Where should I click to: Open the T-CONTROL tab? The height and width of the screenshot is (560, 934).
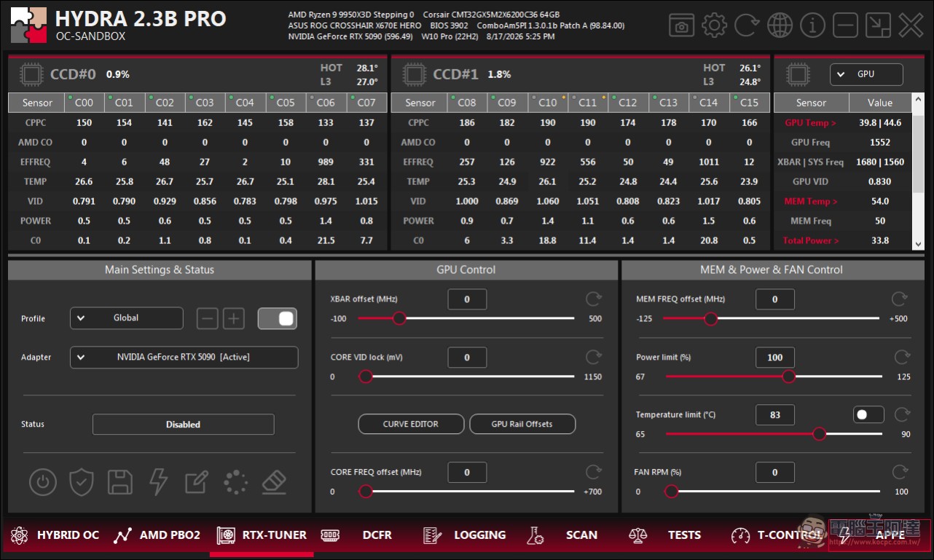(777, 535)
